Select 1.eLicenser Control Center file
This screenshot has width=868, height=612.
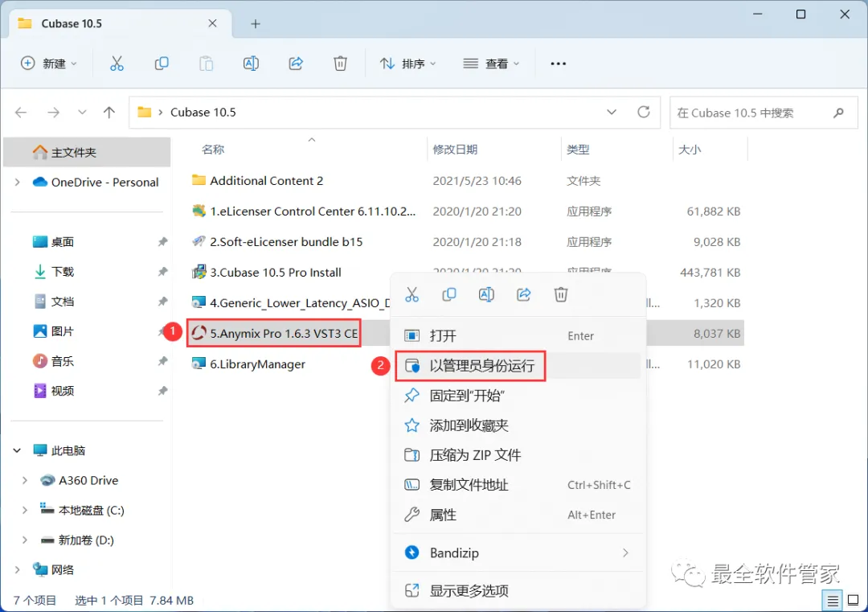click(x=304, y=212)
